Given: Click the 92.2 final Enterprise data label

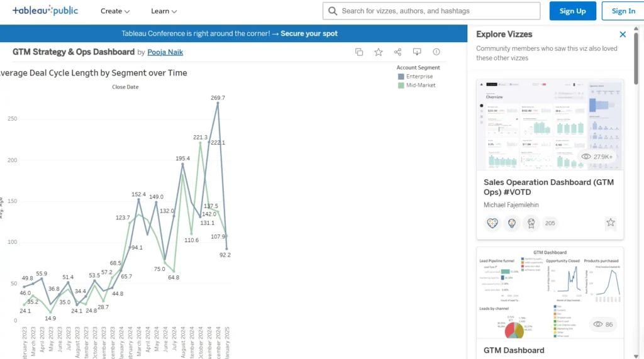Looking at the screenshot, I should tap(225, 255).
